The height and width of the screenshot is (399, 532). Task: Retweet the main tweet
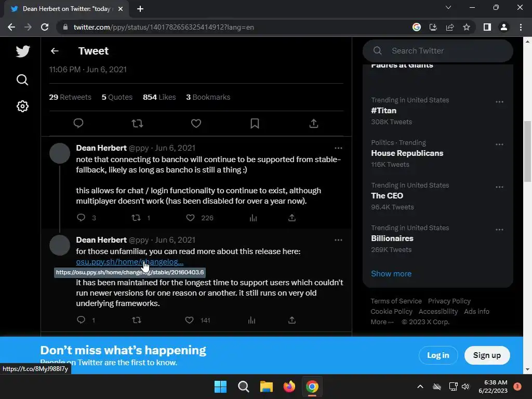[137, 123]
